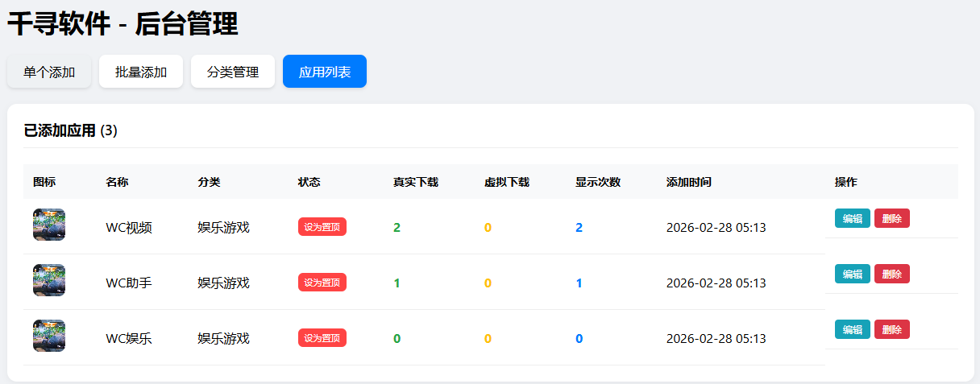Click 编辑 for the WC娱乐 row
980x384 pixels.
point(853,329)
